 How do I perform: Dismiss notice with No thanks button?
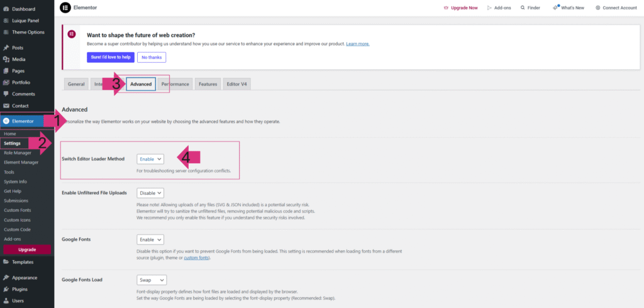[x=152, y=57]
